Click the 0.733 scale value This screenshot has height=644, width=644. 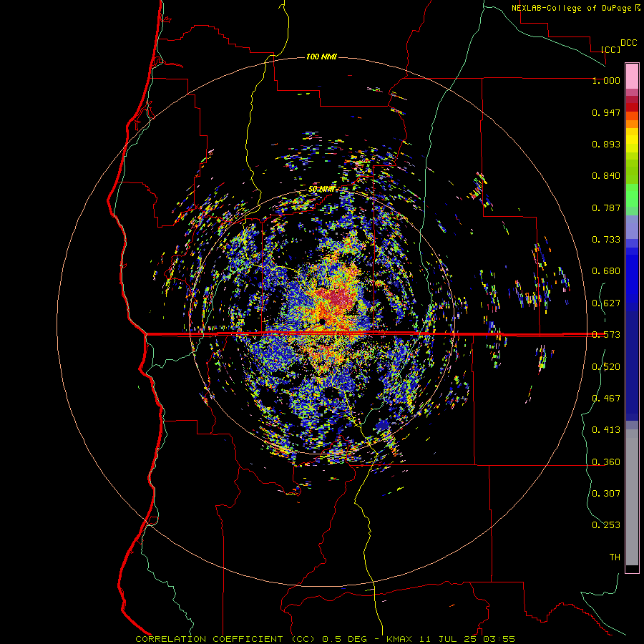point(606,240)
